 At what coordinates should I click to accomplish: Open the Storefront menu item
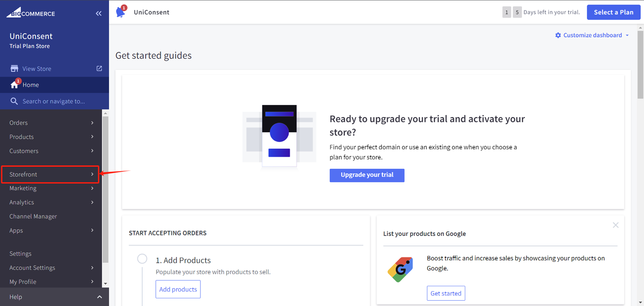coord(50,174)
